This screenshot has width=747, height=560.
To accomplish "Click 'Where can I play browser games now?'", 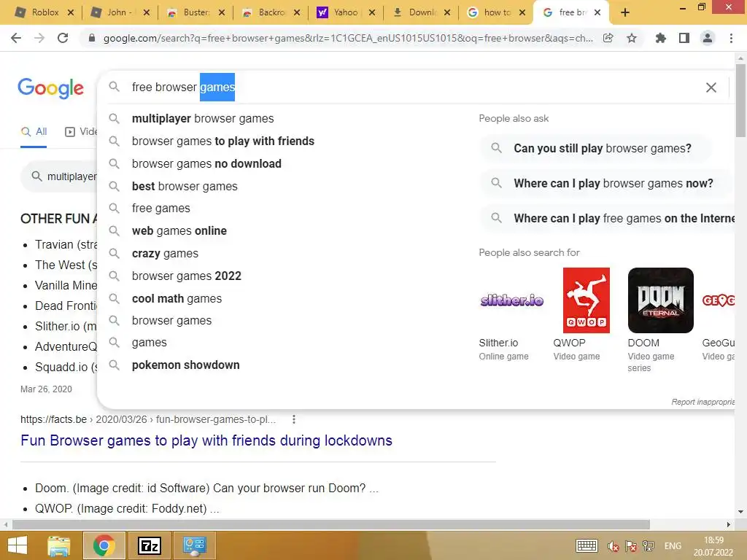I will [x=607, y=183].
